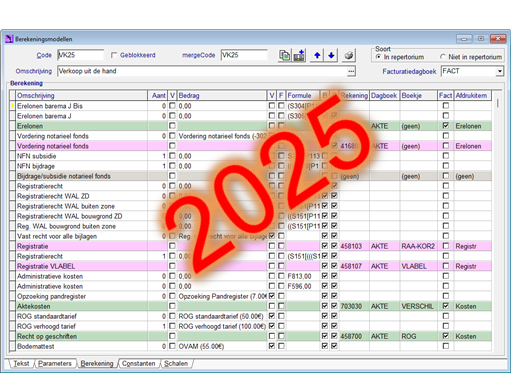Click the Berekeningsmodellen window title icon
The image size is (511, 384).
9,39
